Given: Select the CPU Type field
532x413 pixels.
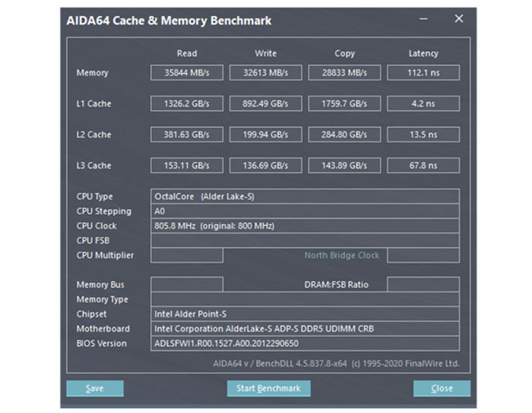Looking at the screenshot, I should (x=305, y=197).
